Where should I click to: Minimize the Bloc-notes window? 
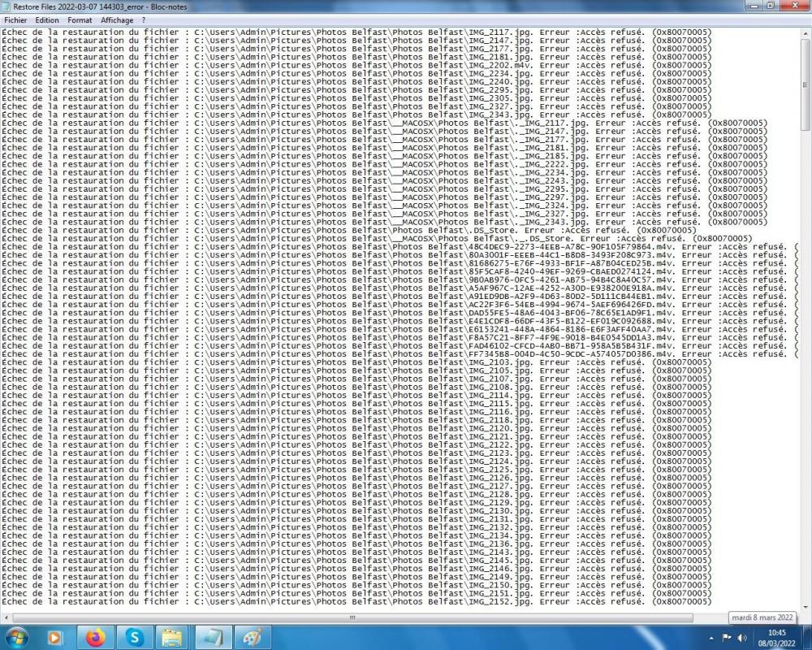tap(754, 6)
